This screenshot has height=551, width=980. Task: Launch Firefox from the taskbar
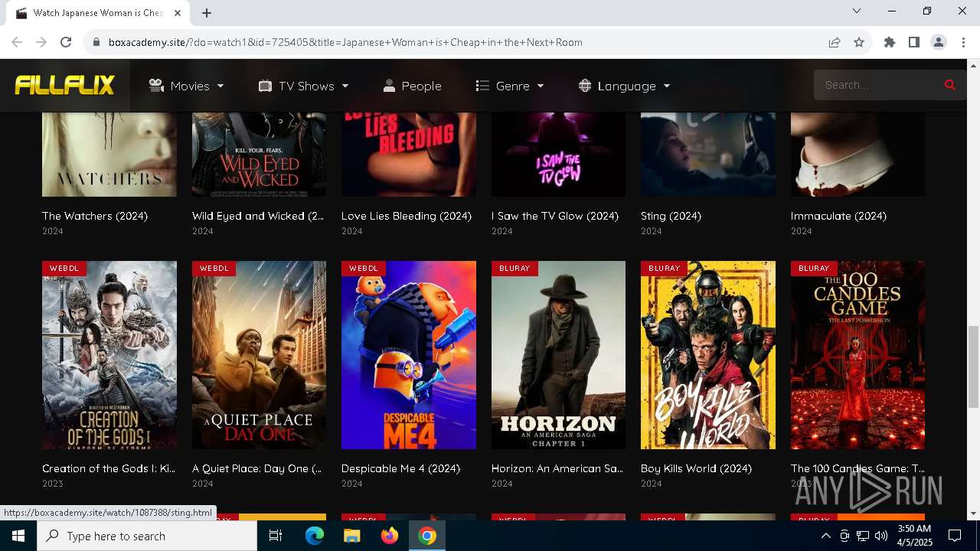[x=389, y=536]
